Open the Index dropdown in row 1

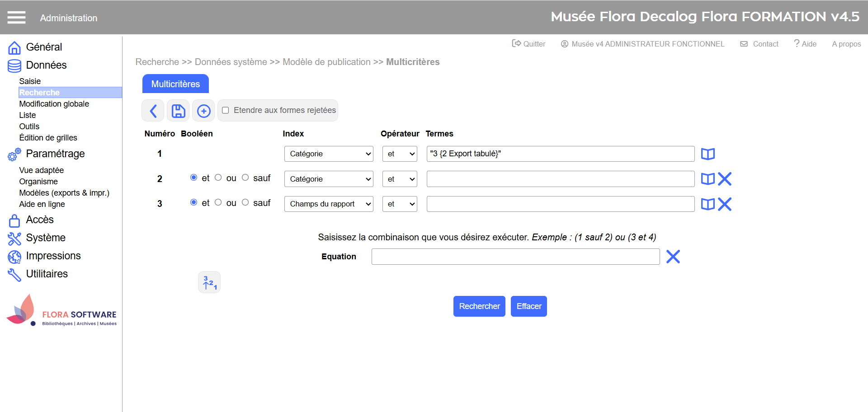[x=329, y=154]
